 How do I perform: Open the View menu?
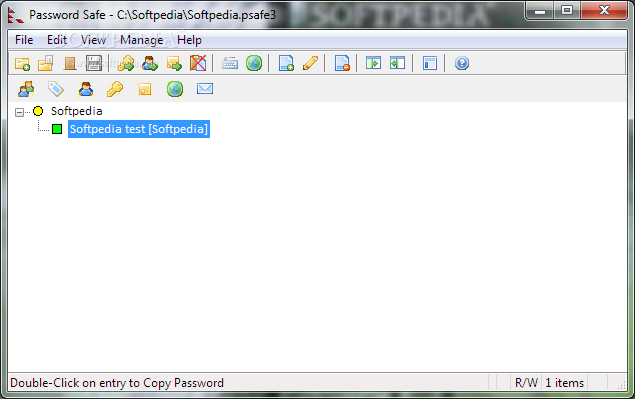tap(94, 40)
